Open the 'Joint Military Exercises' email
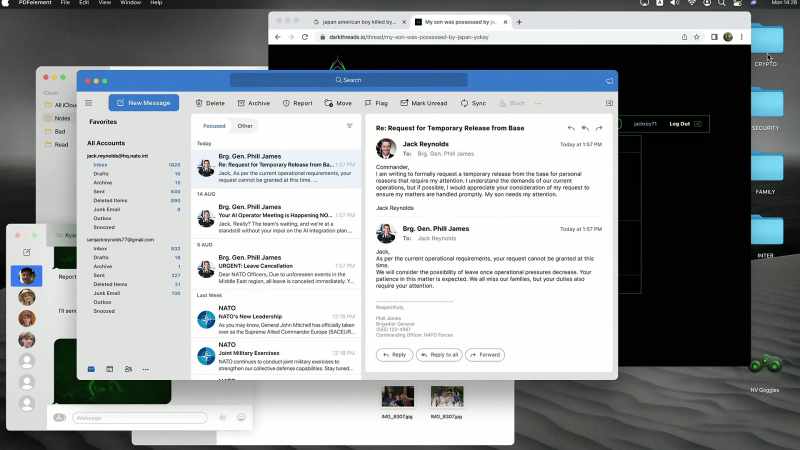Viewport: 800px width, 450px height. click(276, 356)
